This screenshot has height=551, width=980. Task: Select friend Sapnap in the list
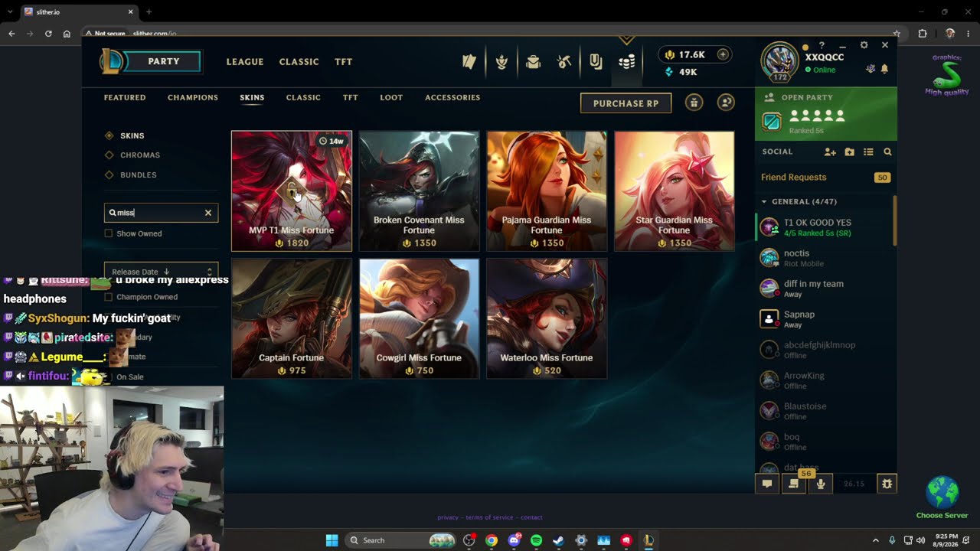pyautogui.click(x=825, y=319)
